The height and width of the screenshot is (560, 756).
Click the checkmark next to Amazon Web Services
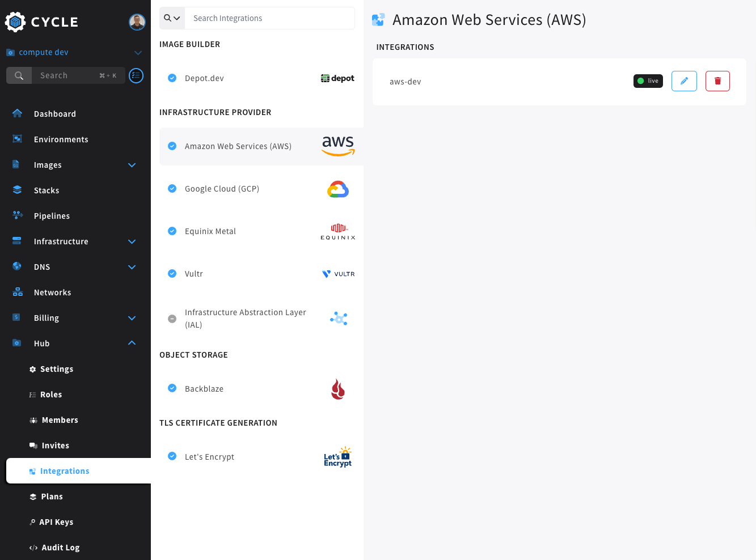[172, 146]
